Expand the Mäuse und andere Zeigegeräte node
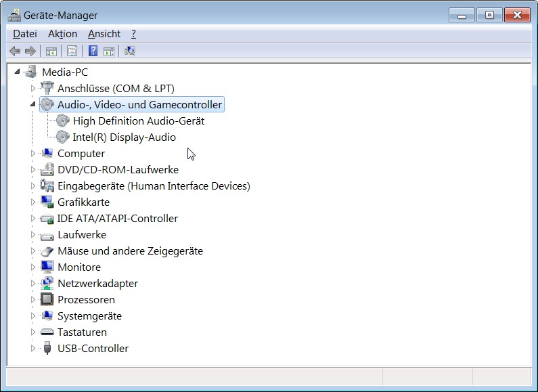538x392 pixels. click(x=33, y=251)
